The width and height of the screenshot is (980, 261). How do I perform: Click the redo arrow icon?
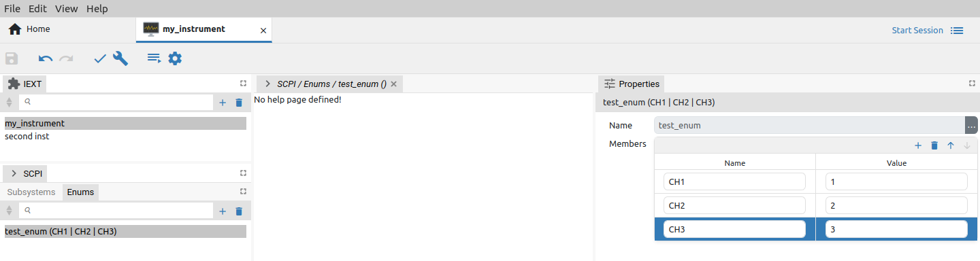pyautogui.click(x=66, y=58)
